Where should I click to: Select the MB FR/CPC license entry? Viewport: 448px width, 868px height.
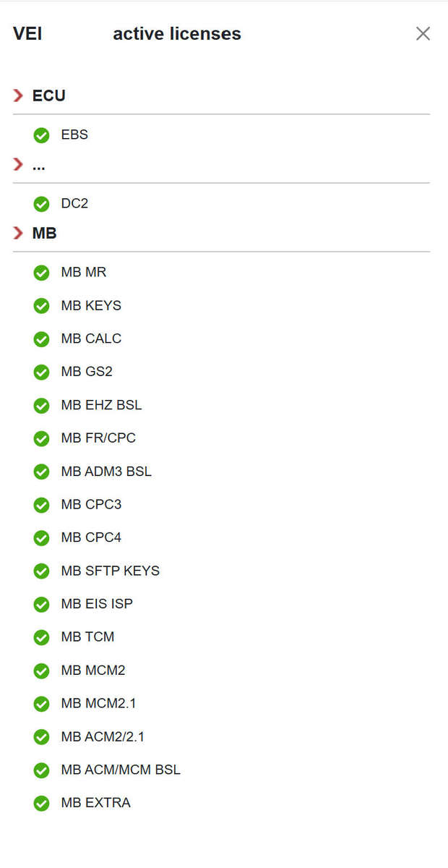[98, 438]
